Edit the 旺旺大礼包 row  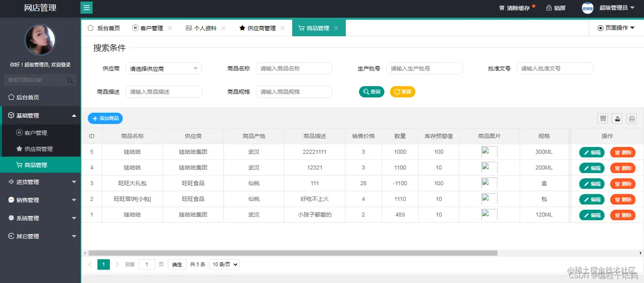point(592,184)
